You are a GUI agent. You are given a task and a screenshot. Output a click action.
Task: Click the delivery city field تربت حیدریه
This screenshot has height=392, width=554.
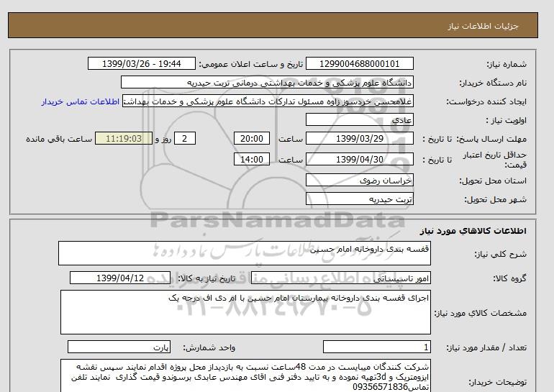(359, 199)
